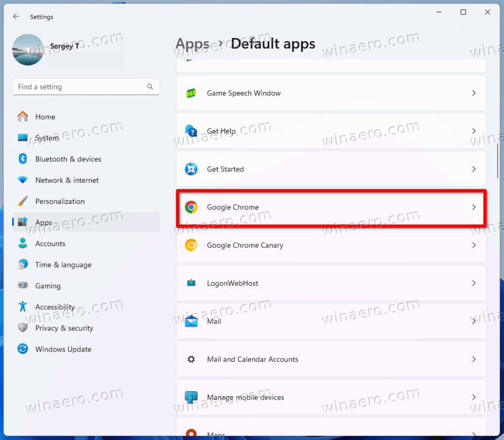Click the Windows Update refresh icon
The image size is (504, 440).
pos(23,349)
